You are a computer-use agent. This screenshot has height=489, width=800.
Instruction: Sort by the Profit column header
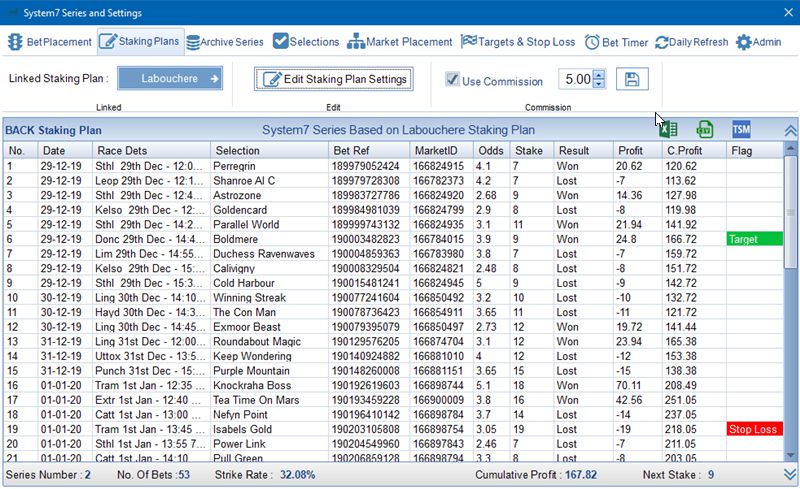coord(637,151)
